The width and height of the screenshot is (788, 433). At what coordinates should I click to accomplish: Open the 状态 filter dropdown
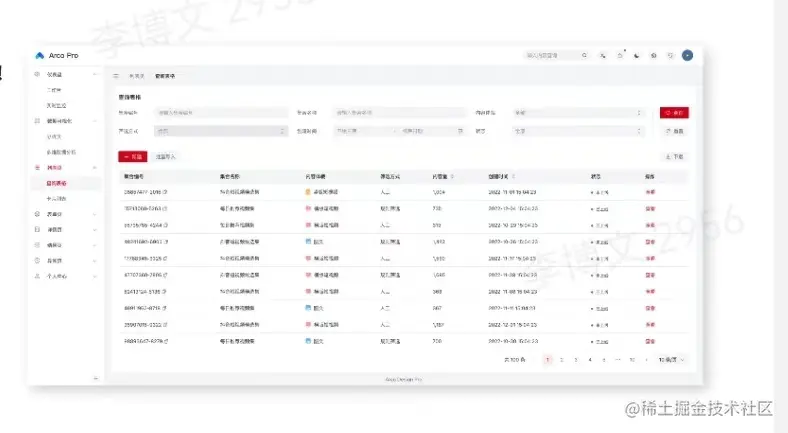[578, 131]
